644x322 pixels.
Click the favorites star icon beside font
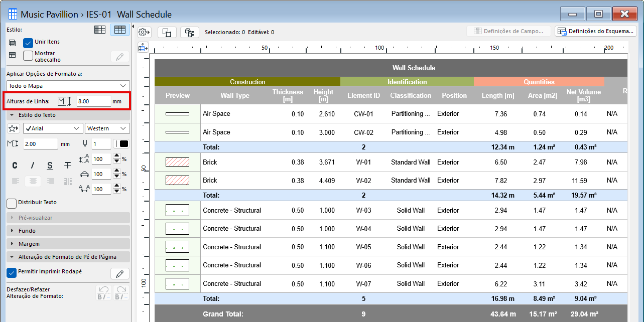point(14,128)
